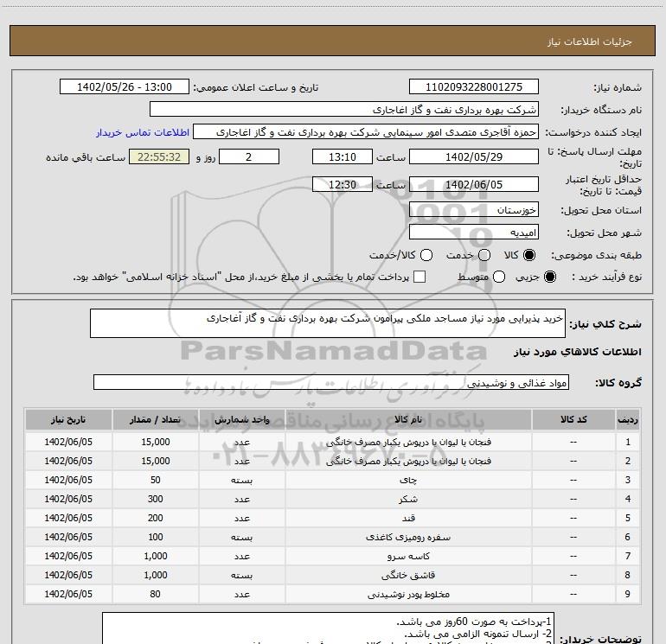
Task: Click the buyer notes text box
Action: (x=329, y=628)
